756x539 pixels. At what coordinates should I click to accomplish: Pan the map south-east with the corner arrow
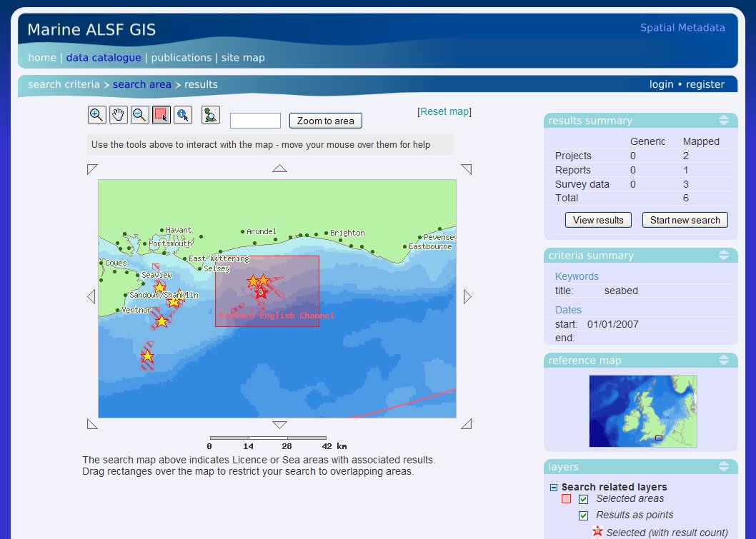(466, 424)
